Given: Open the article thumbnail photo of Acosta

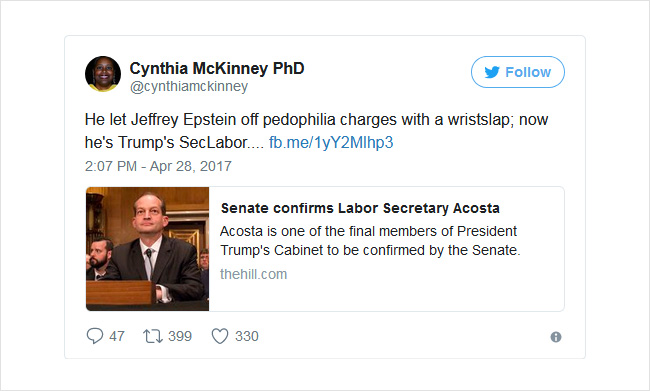Looking at the screenshot, I should (x=148, y=249).
